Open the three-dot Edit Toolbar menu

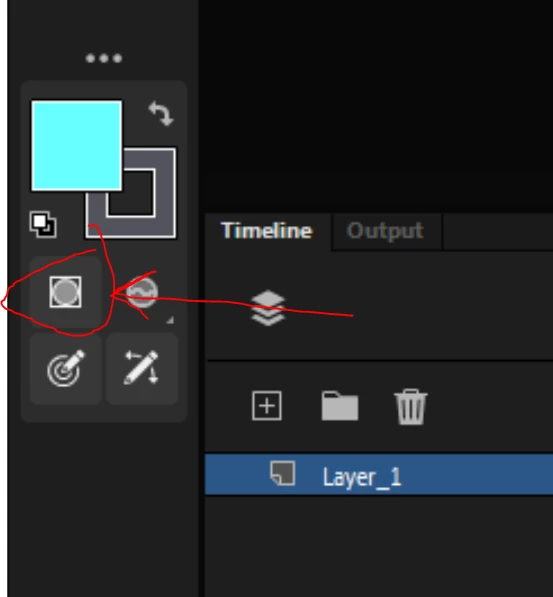[104, 58]
